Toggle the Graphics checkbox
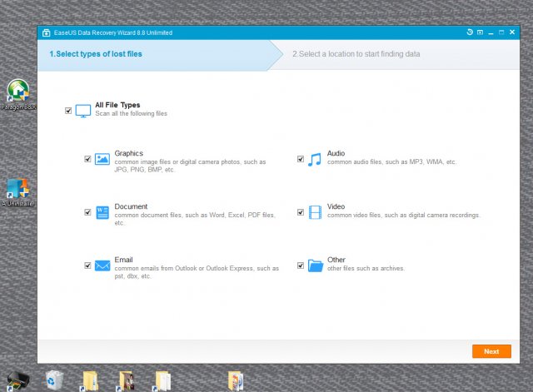 coord(87,159)
